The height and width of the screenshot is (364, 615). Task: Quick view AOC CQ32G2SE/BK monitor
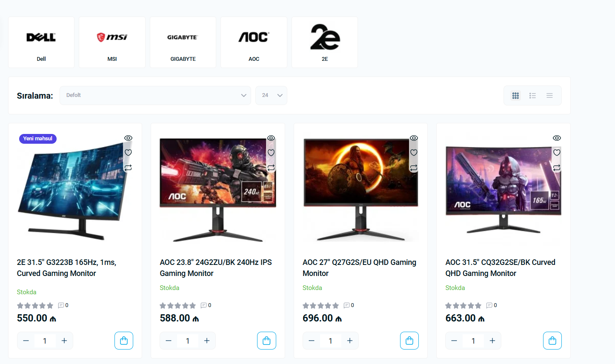557,138
